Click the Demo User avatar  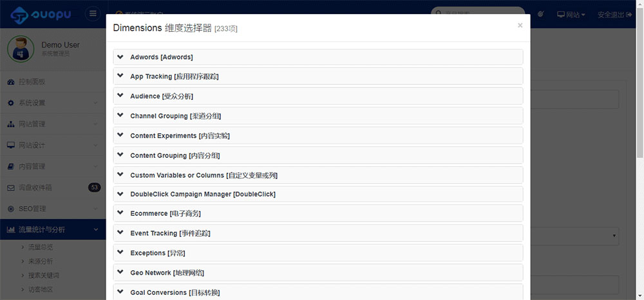pyautogui.click(x=20, y=50)
